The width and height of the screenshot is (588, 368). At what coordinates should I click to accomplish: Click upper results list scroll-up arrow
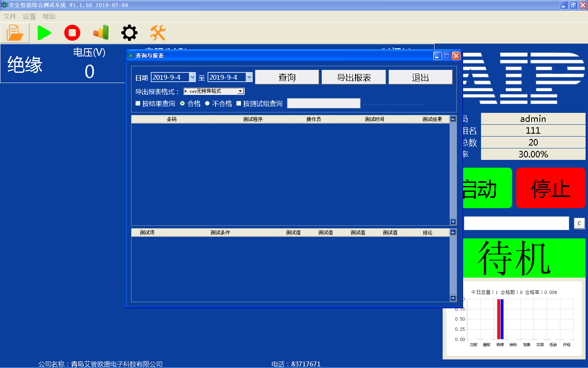click(453, 119)
